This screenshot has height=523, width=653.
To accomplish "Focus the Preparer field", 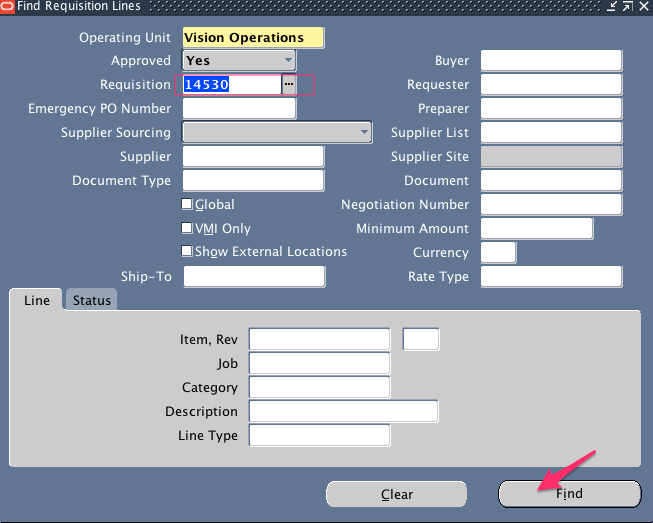I will click(x=551, y=108).
